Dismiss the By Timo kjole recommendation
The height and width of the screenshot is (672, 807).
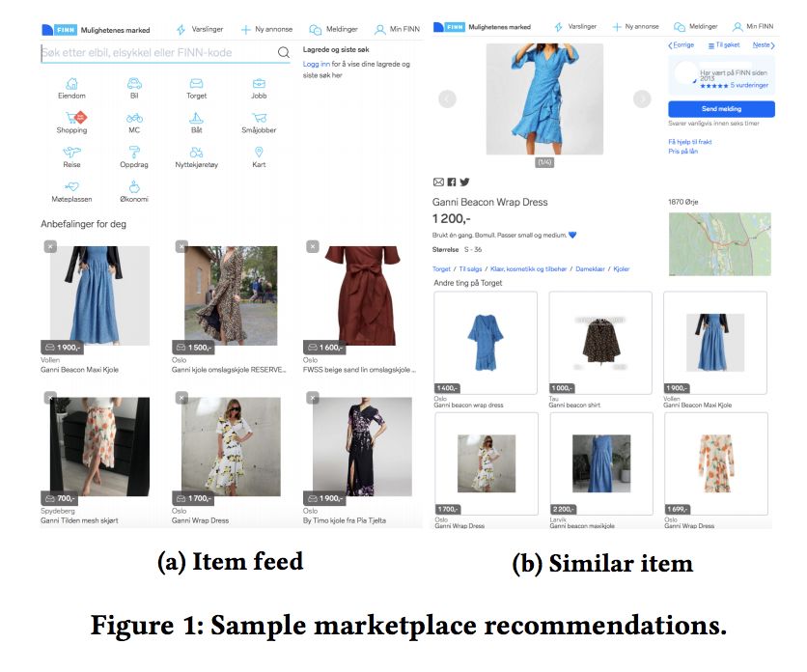313,398
